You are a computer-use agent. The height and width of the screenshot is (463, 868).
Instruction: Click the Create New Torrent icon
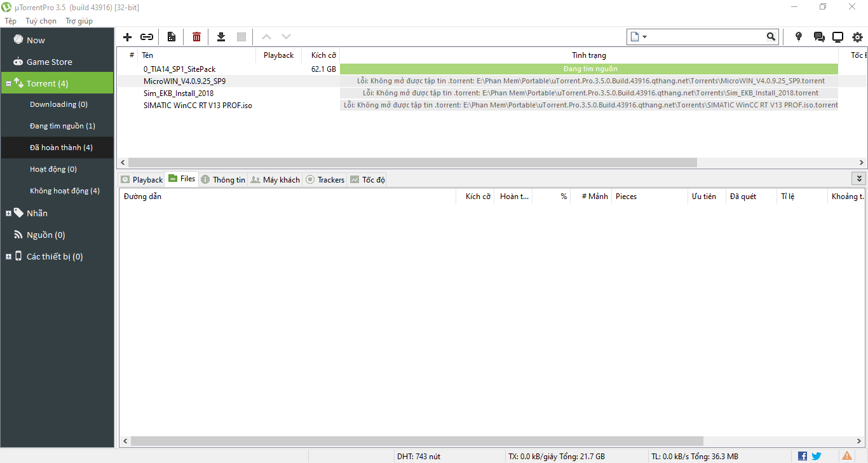(172, 37)
